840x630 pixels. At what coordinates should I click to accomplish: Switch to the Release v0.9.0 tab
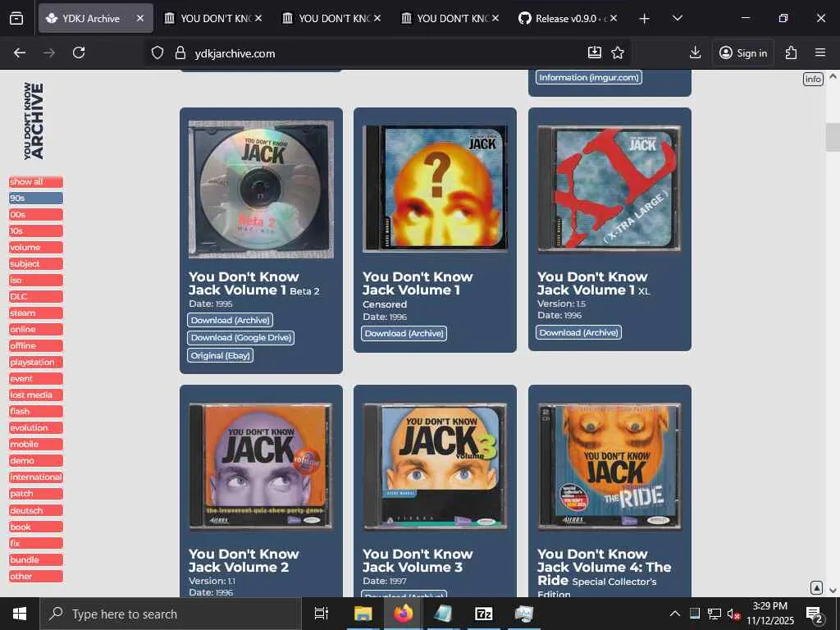pos(569,18)
